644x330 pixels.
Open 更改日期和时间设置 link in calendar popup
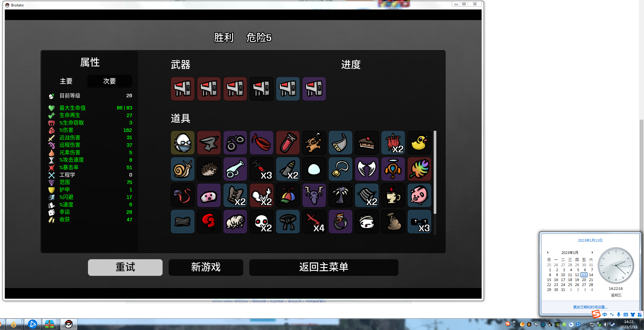tap(590, 307)
